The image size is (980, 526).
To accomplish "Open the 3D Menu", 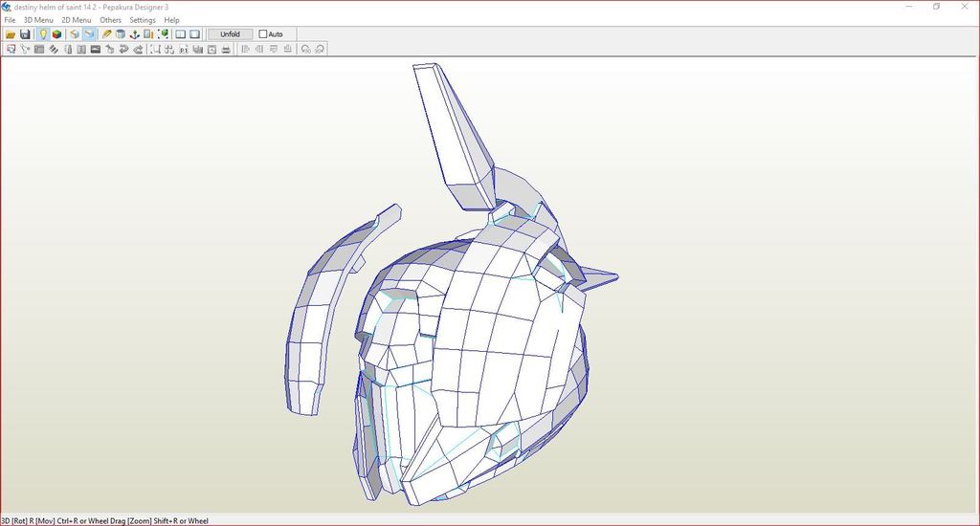I will [x=38, y=20].
